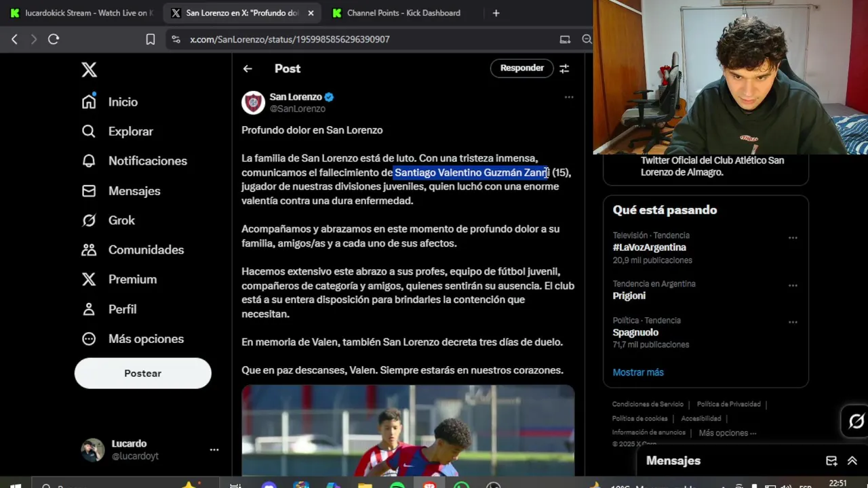Click the Postear button
This screenshot has height=488, width=868.
point(143,373)
